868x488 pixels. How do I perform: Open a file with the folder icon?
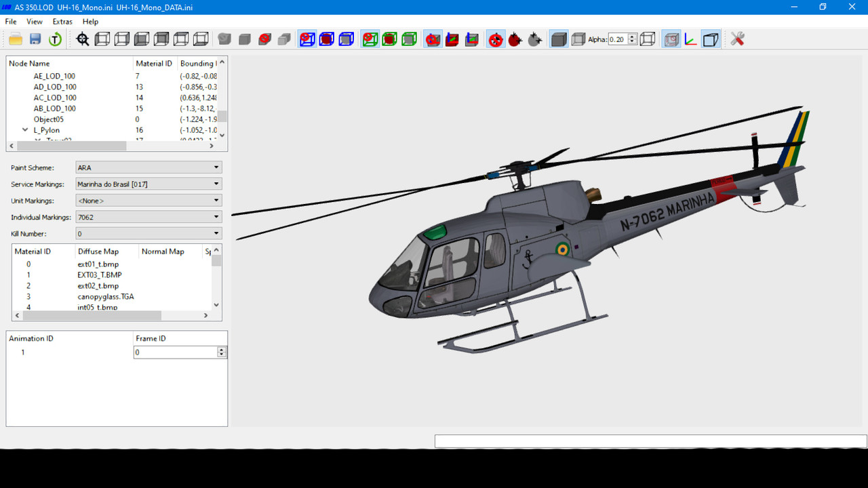16,39
